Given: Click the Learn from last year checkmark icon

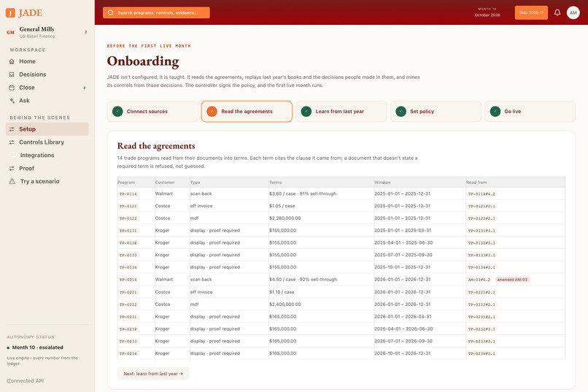Looking at the screenshot, I should pyautogui.click(x=306, y=112).
